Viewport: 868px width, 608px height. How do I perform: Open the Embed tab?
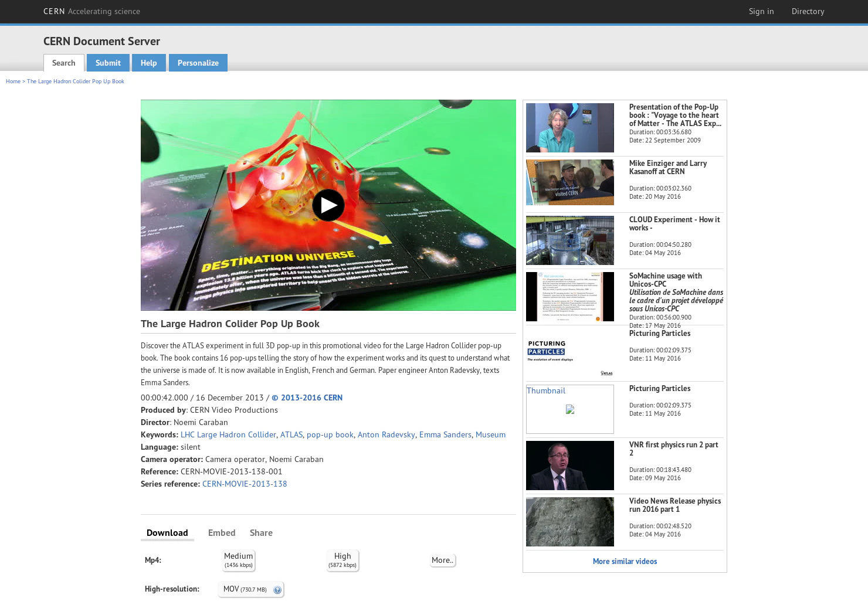click(222, 532)
